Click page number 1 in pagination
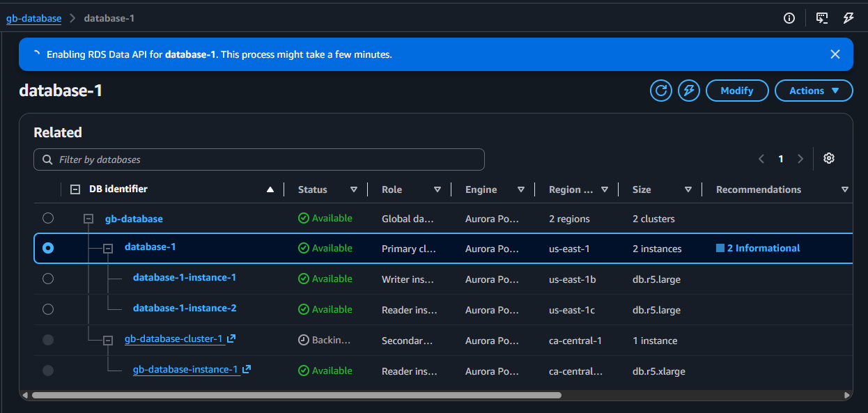Viewport: 868px width, 413px height. point(781,159)
